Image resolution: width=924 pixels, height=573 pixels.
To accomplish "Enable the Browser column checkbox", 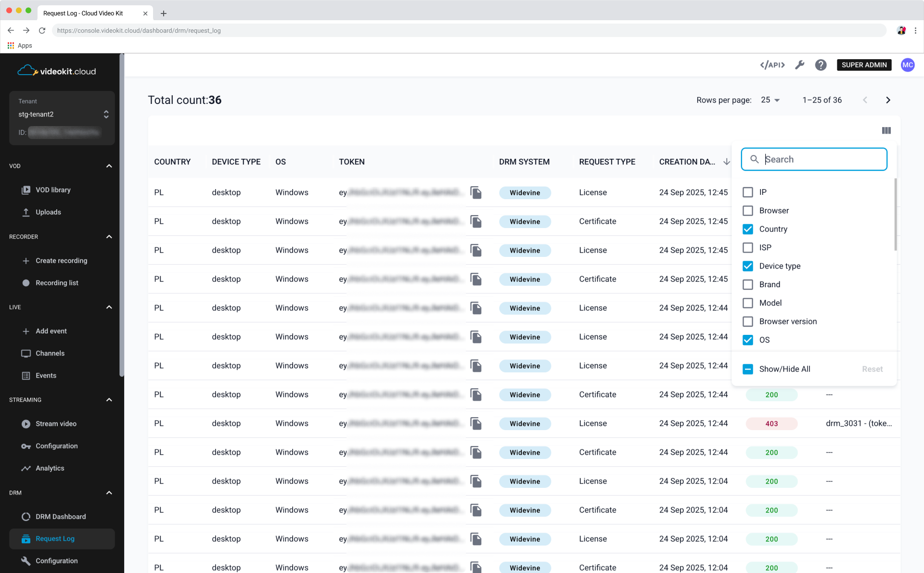I will (x=748, y=210).
